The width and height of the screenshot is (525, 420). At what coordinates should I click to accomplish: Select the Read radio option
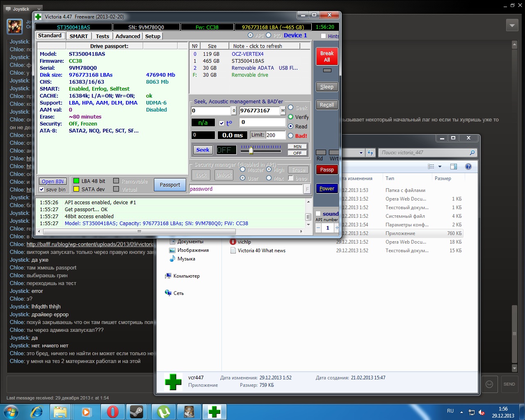pos(291,126)
